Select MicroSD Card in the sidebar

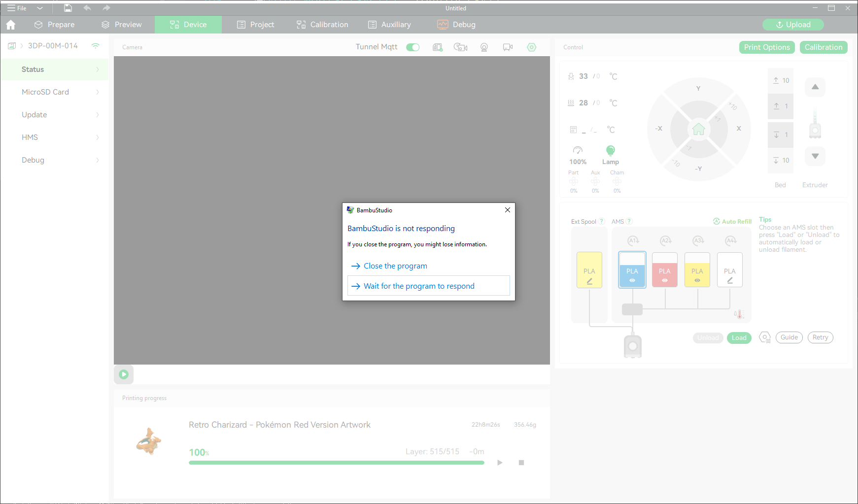[x=54, y=92]
